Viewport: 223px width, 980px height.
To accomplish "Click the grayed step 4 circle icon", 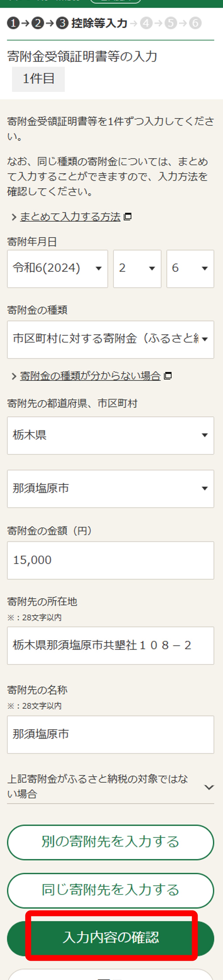I will [x=146, y=23].
